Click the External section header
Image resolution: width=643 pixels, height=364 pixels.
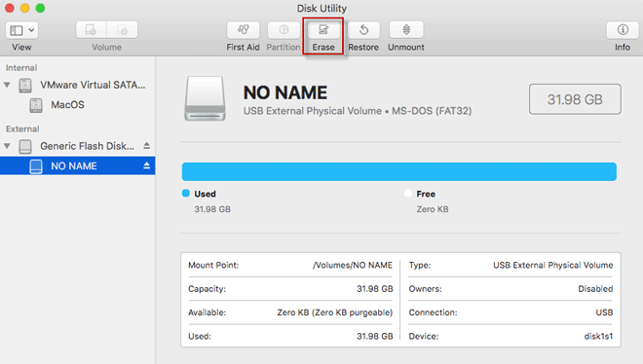(x=22, y=129)
